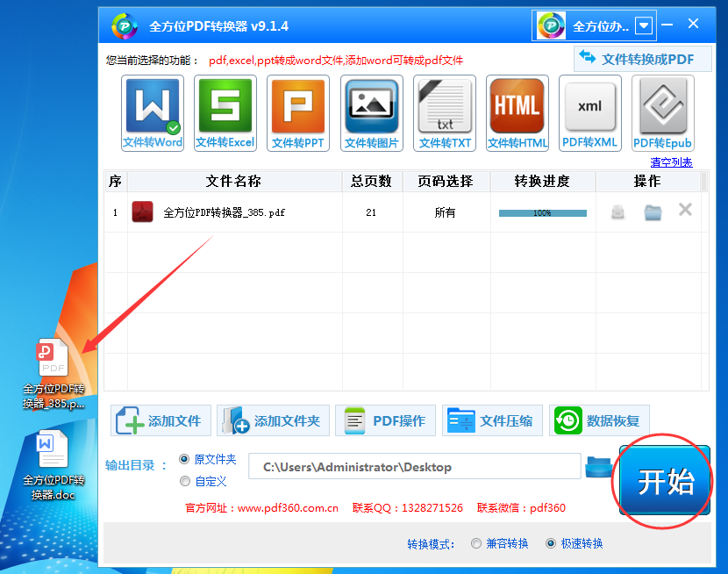Remove 全方位PDF转换器_385.pdf with X icon
Image resolution: width=728 pixels, height=574 pixels.
point(685,210)
